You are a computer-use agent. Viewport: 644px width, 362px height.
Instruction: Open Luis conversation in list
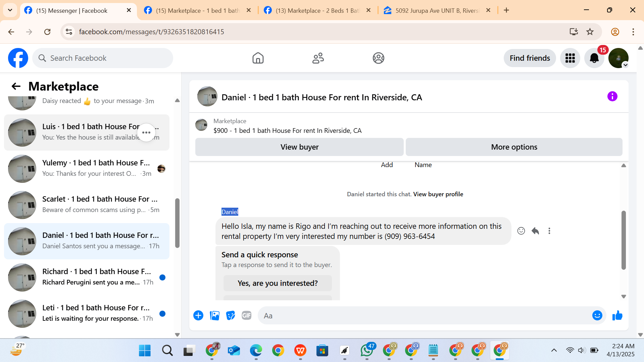tap(87, 132)
